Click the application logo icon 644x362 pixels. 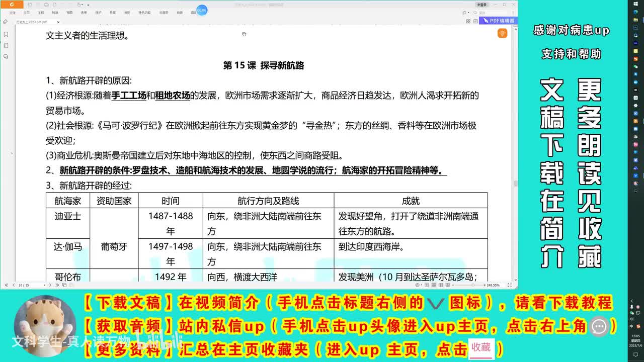coord(12,5)
